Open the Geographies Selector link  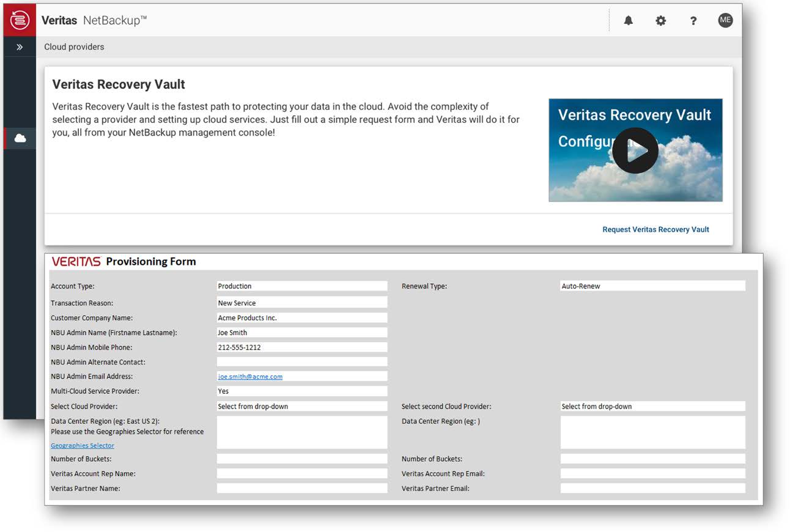[83, 446]
